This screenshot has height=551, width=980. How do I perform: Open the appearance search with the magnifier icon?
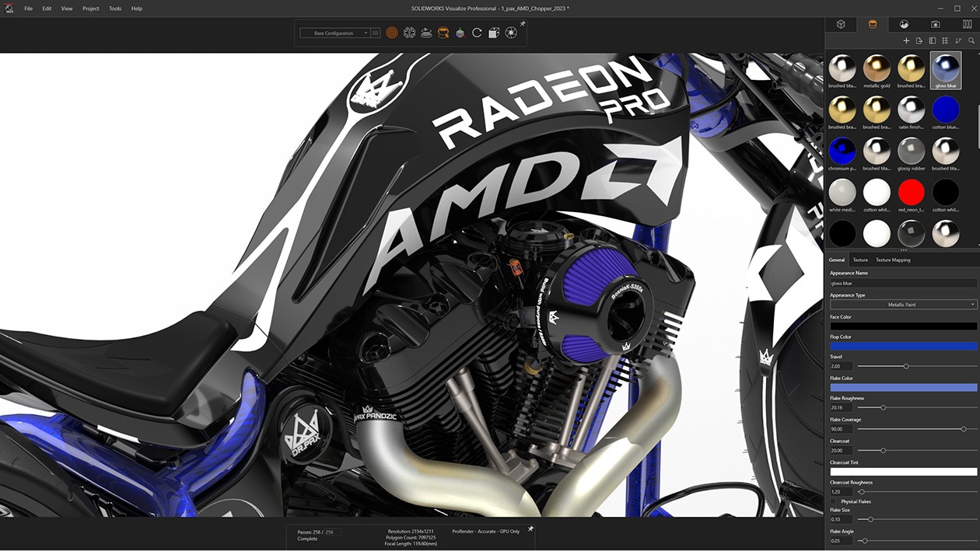pos(971,40)
